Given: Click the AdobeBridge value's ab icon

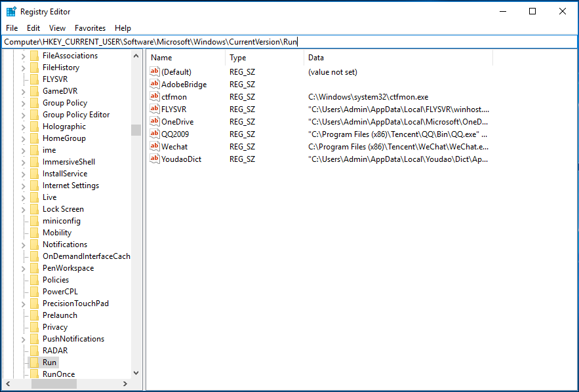Looking at the screenshot, I should [154, 84].
